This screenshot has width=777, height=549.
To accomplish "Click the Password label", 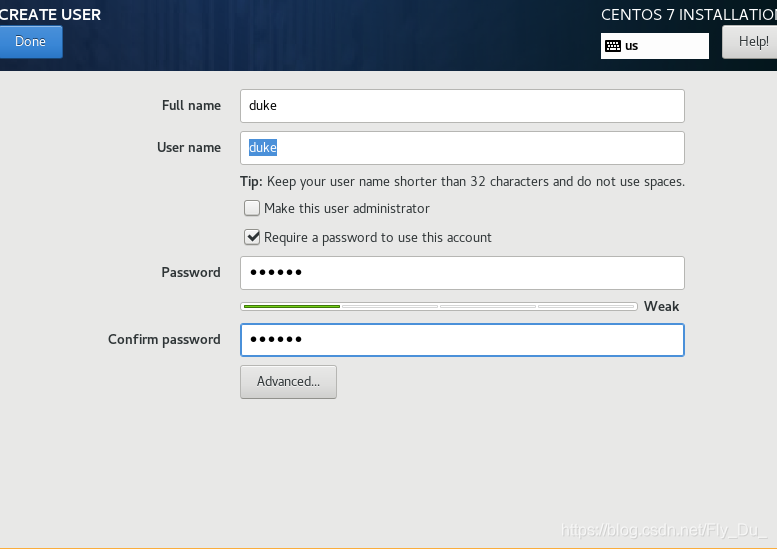I will point(191,273).
